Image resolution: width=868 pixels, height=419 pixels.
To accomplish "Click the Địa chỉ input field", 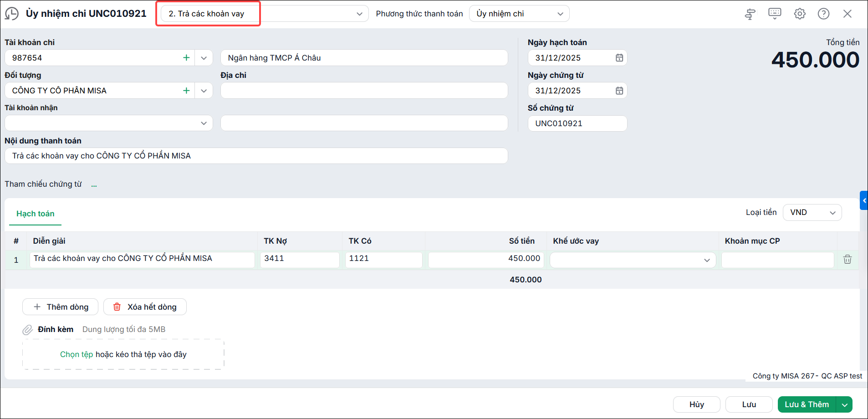I will point(364,91).
